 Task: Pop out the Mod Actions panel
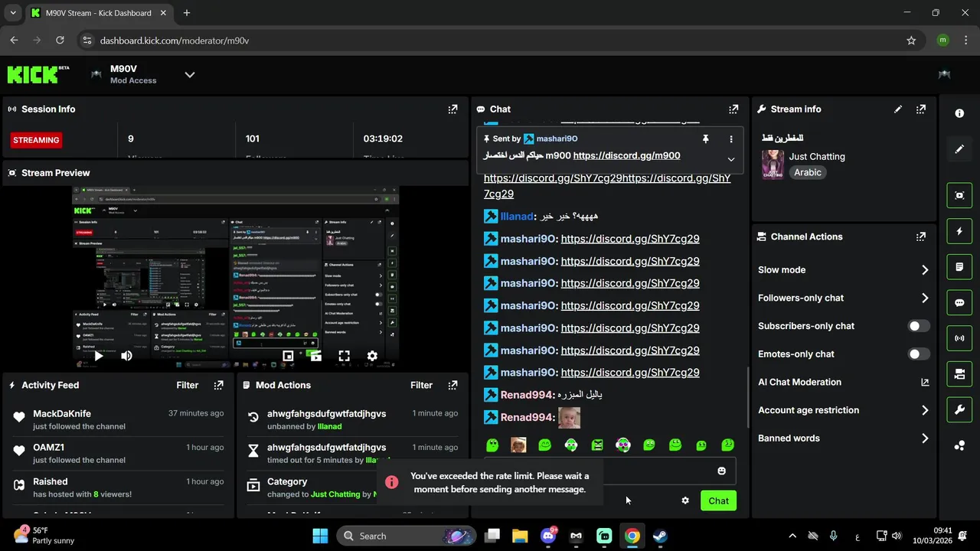point(452,386)
